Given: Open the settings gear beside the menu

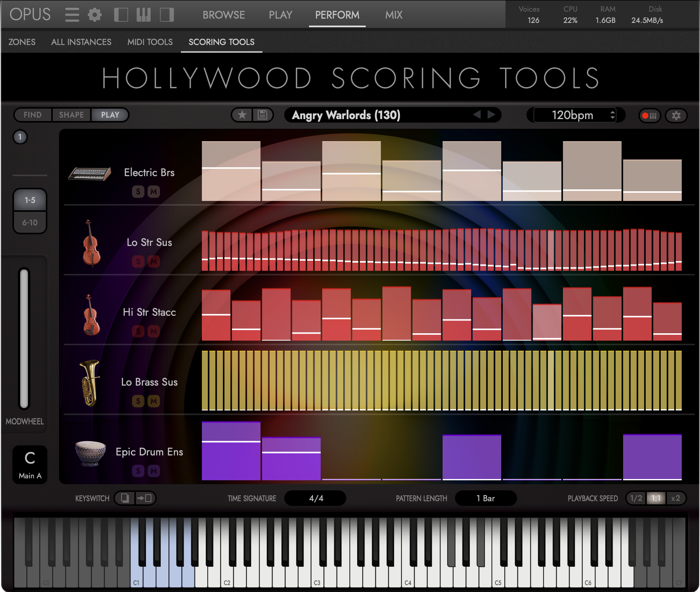Looking at the screenshot, I should (x=94, y=15).
